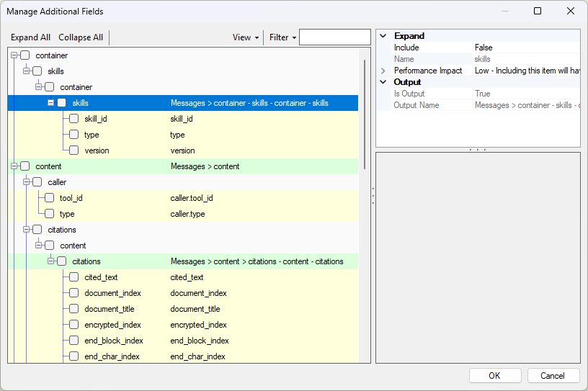Viewport: 588px width, 391px height.
Task: Click the Include value False
Action: coord(484,48)
